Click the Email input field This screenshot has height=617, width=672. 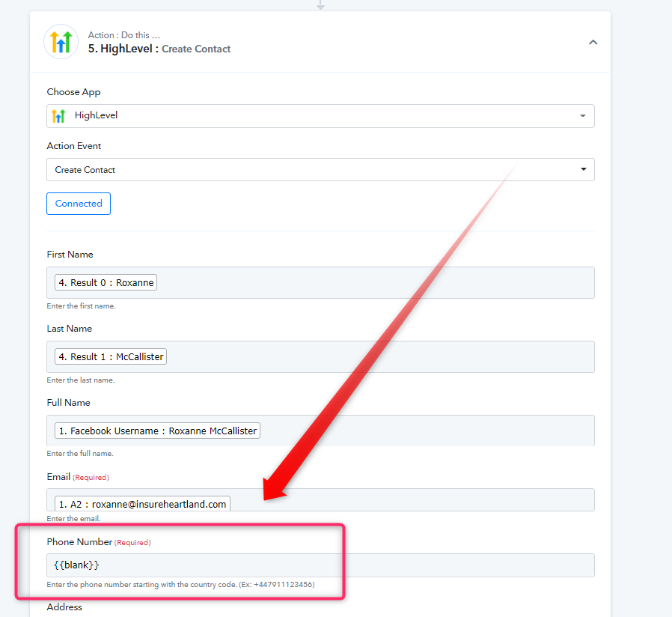[x=320, y=499]
